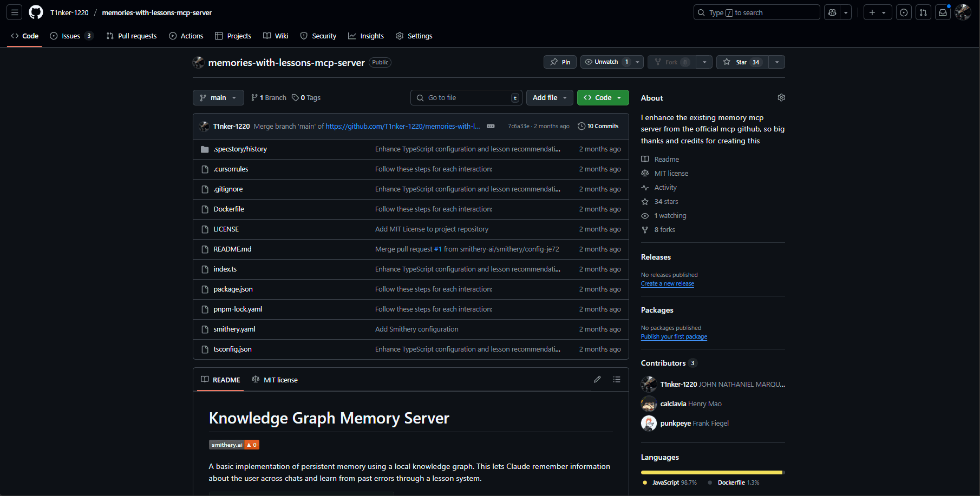The width and height of the screenshot is (980, 496).
Task: Open the Projects tab
Action: pos(233,36)
